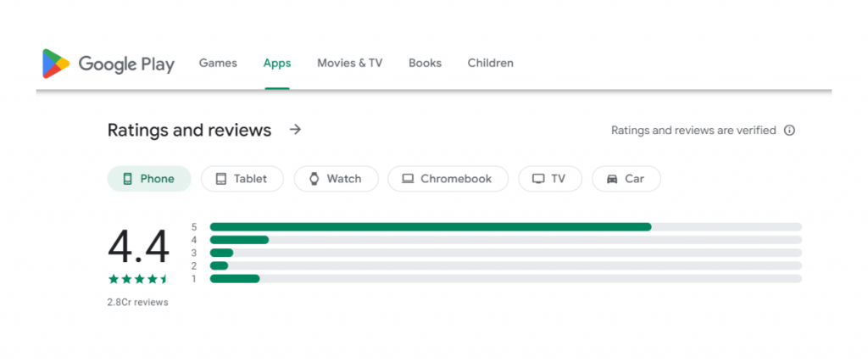The image size is (868, 362).
Task: Open the Ratings and reviews arrow
Action: [295, 130]
